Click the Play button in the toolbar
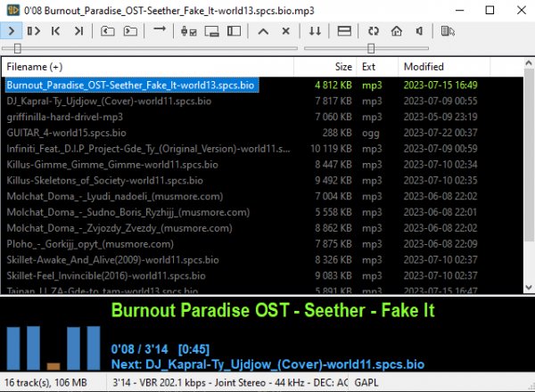The height and width of the screenshot is (392, 535). pos(12,31)
